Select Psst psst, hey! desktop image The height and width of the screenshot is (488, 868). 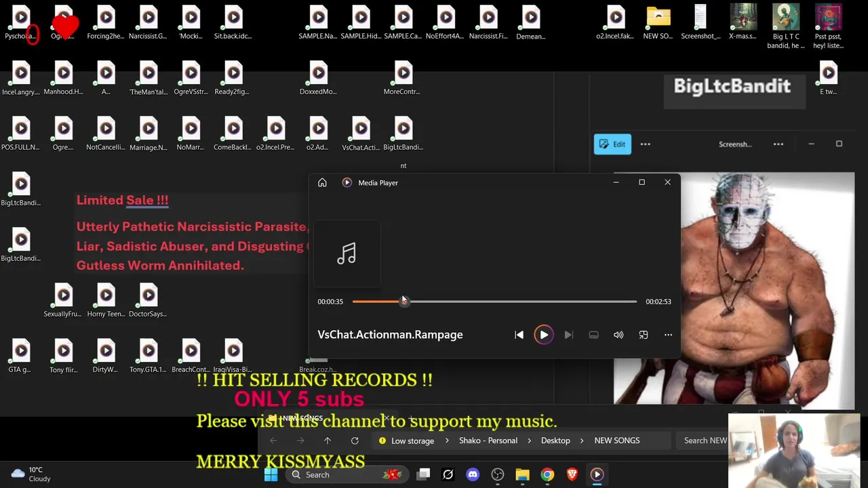pos(828,27)
